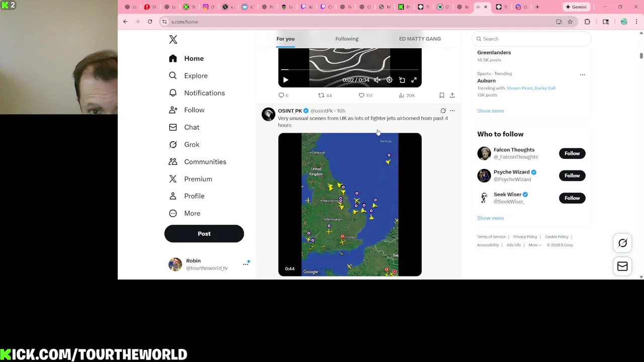Play the UK fighter jets map video
This screenshot has height=362, width=644.
tap(350, 205)
